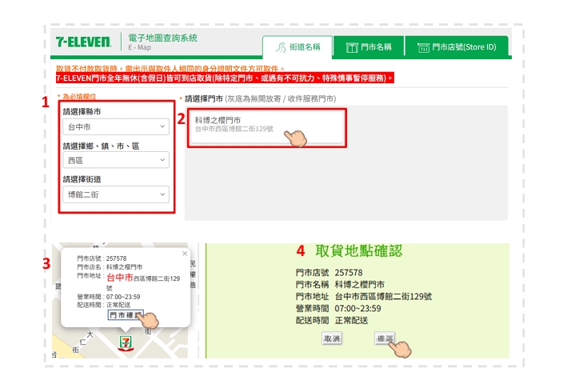Click the red 台中市 address text in popup
This screenshot has width=575, height=392.
tap(118, 278)
